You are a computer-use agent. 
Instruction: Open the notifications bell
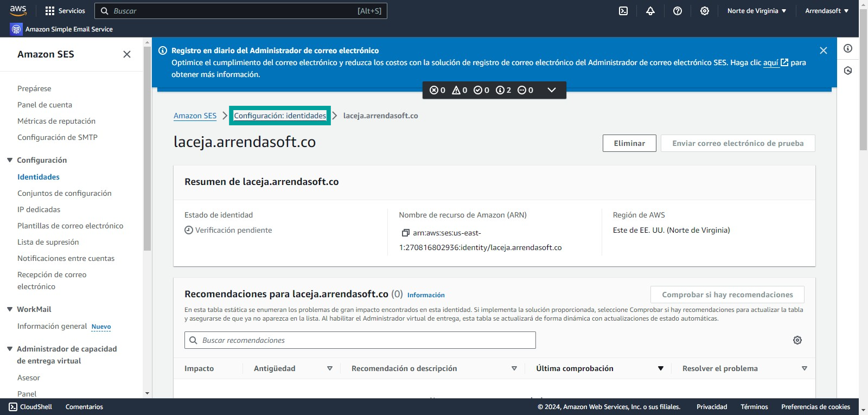pos(650,11)
